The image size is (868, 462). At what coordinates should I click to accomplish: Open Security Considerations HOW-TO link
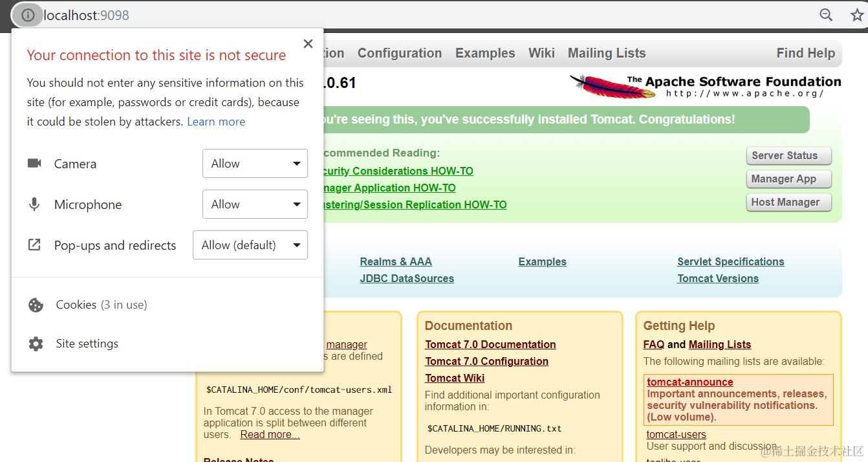398,171
